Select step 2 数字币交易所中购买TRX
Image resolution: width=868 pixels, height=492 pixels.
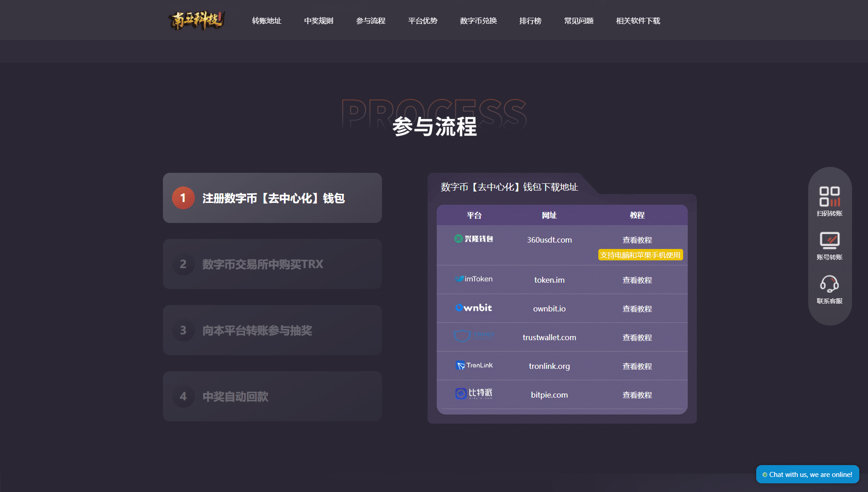point(272,264)
